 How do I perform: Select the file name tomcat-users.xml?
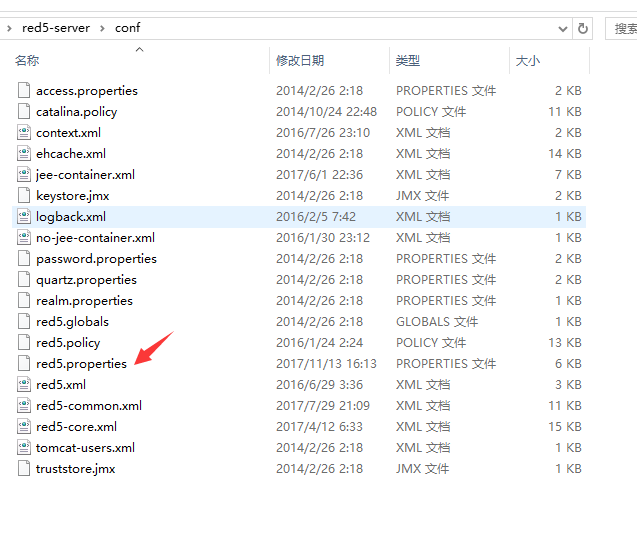(x=85, y=448)
